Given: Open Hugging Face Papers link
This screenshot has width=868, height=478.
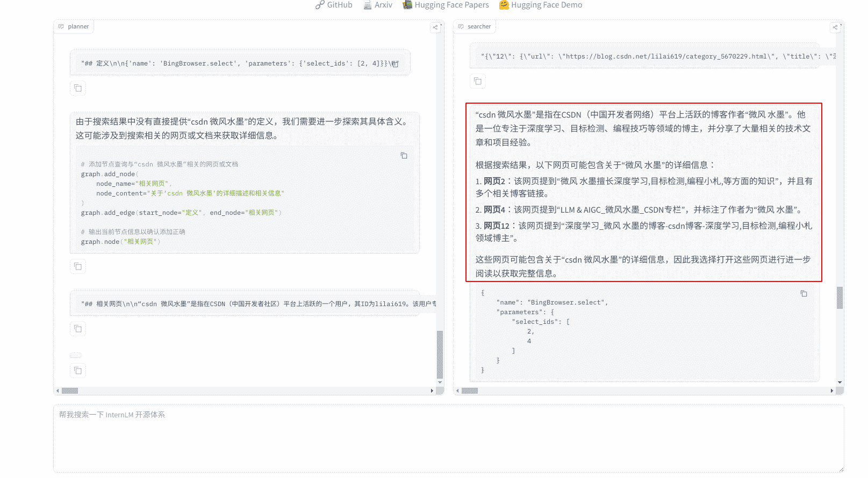Looking at the screenshot, I should point(446,5).
